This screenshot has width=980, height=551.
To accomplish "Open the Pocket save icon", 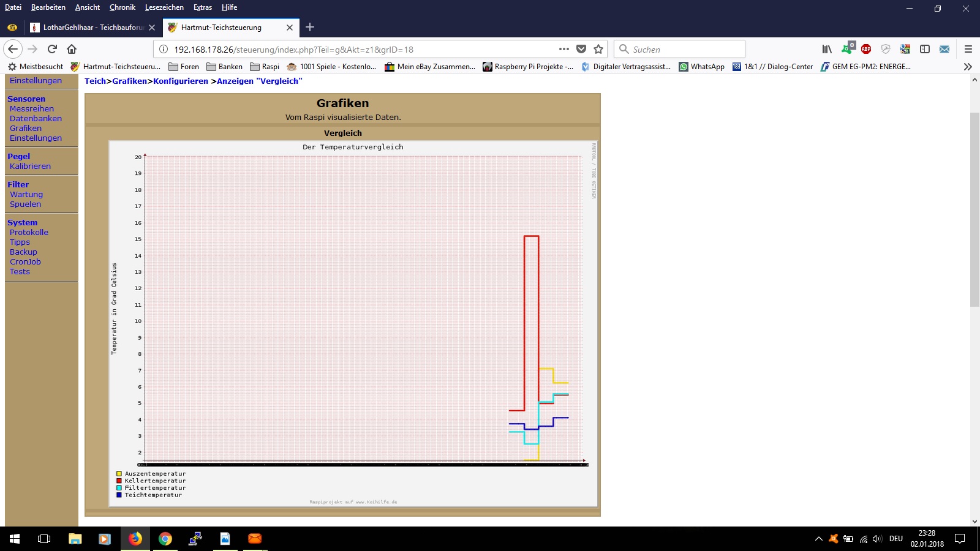I will coord(581,49).
